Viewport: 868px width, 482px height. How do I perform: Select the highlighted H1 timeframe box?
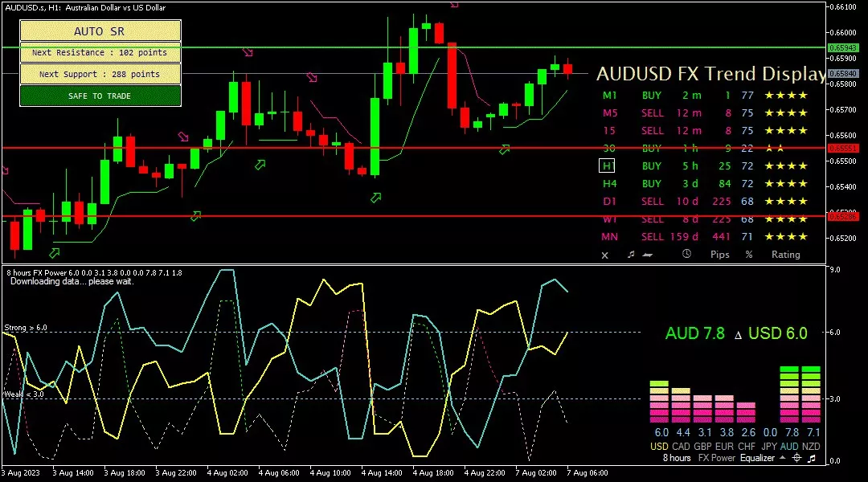608,166
